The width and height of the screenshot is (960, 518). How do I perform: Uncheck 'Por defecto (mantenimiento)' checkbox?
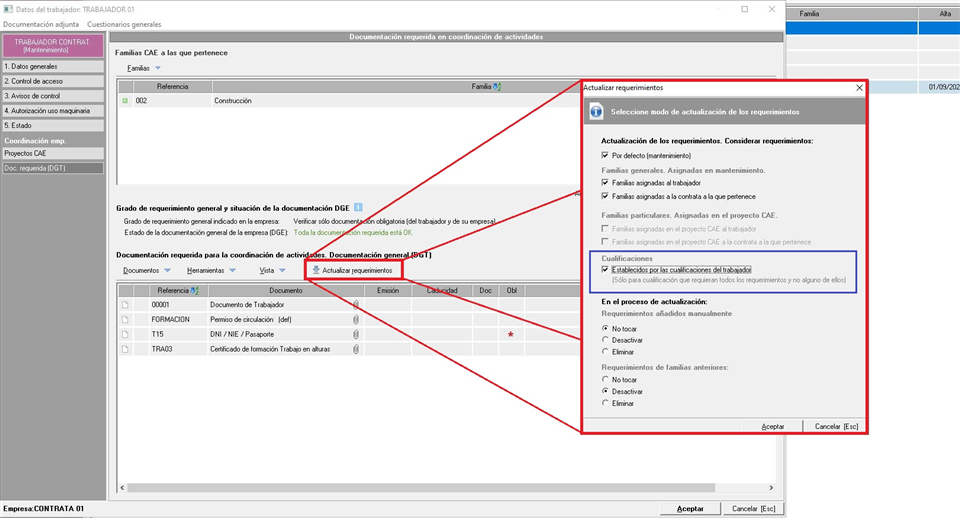pos(605,156)
